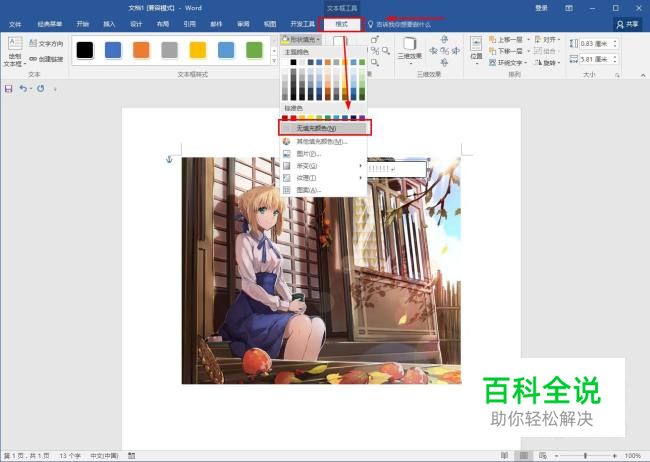650x462 pixels.
Task: Click the color wheel icon beside 其他填充颜色
Action: (x=286, y=141)
